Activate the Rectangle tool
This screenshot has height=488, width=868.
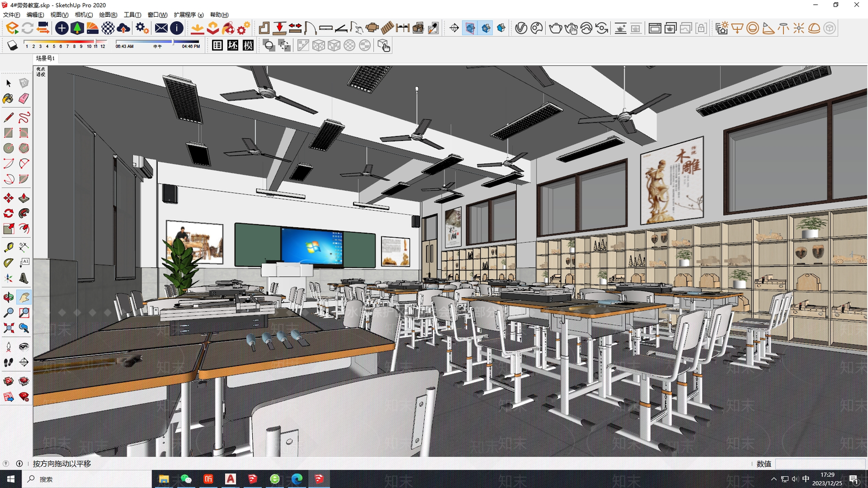[x=8, y=133]
